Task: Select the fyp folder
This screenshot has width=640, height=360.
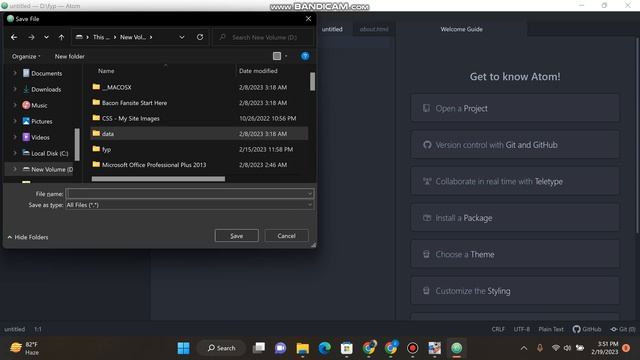Action: (x=199, y=149)
